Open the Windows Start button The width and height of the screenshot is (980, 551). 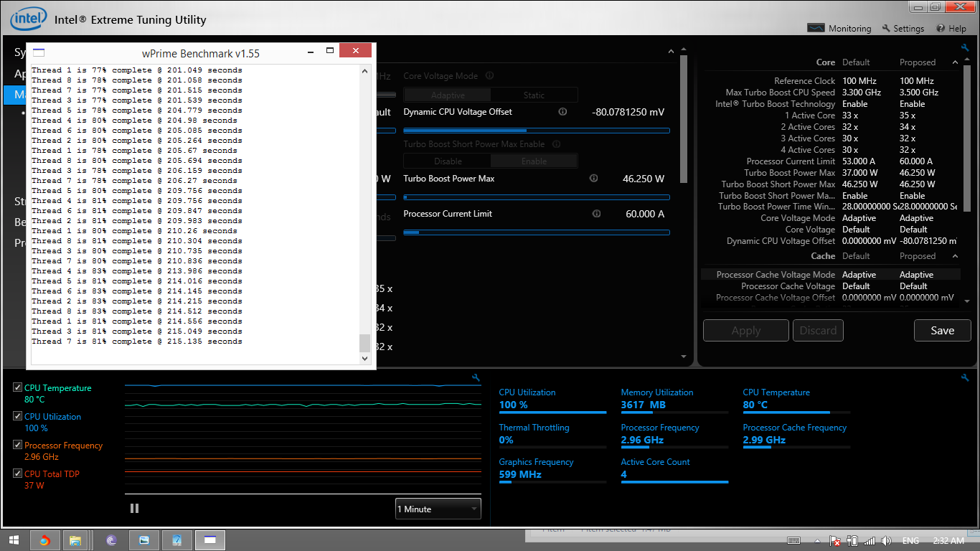[13, 540]
